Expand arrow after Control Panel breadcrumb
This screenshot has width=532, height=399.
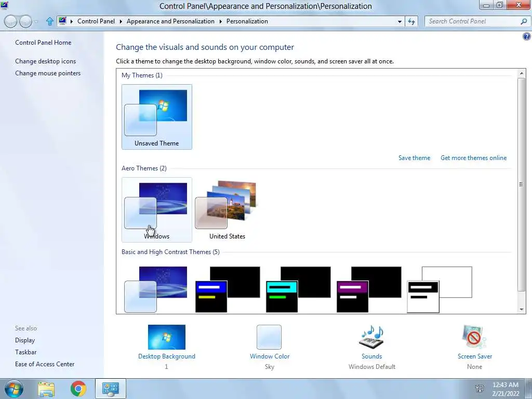click(121, 21)
